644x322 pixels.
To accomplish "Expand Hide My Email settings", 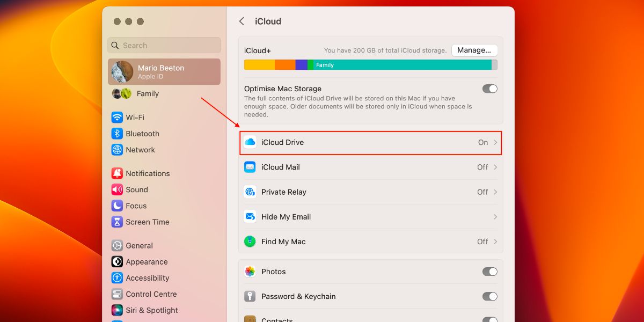I will coord(495,216).
